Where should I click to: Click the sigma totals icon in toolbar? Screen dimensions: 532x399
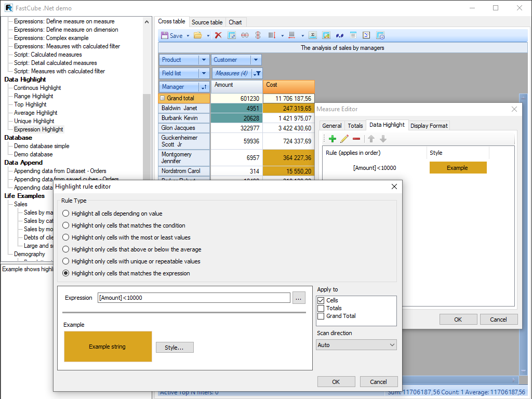click(x=313, y=35)
